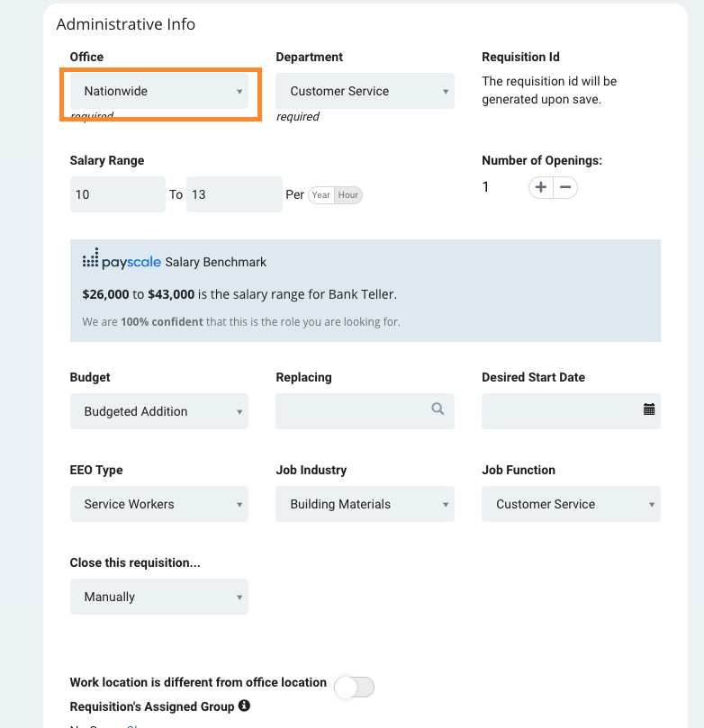Click the maximum salary field containing 13
Image resolution: width=704 pixels, height=728 pixels.
pyautogui.click(x=234, y=194)
